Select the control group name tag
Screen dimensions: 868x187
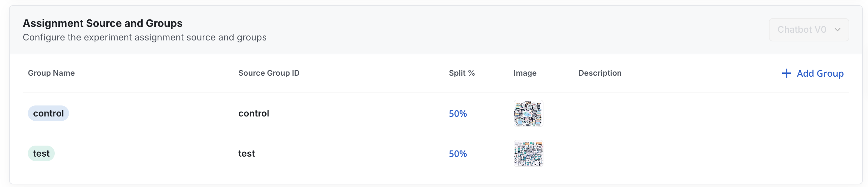48,113
